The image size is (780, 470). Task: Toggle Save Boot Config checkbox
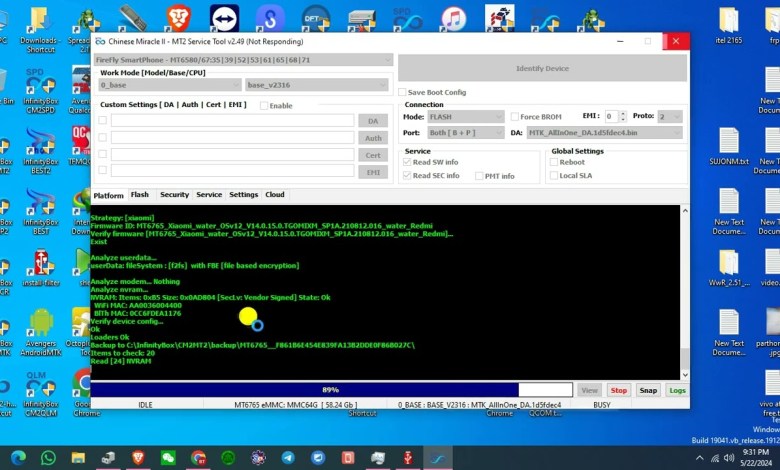[x=402, y=92]
